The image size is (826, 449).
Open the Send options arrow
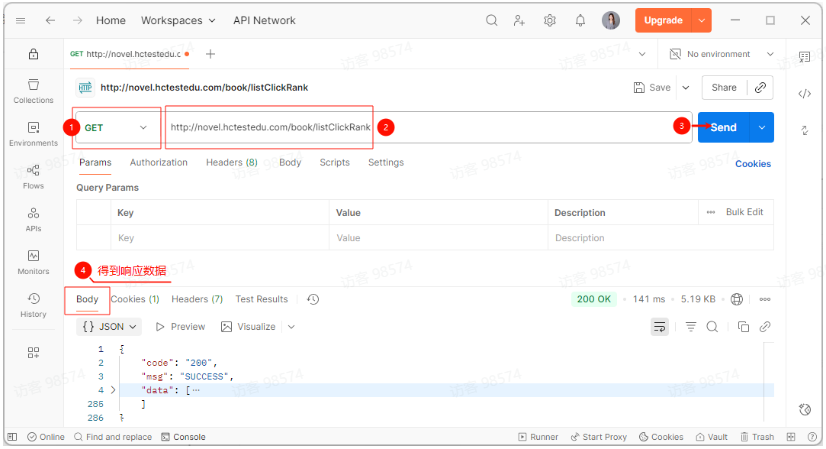click(762, 128)
